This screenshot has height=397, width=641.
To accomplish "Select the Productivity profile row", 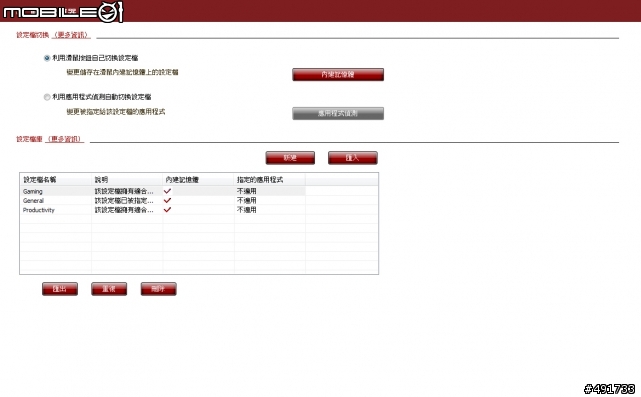I will [199, 210].
